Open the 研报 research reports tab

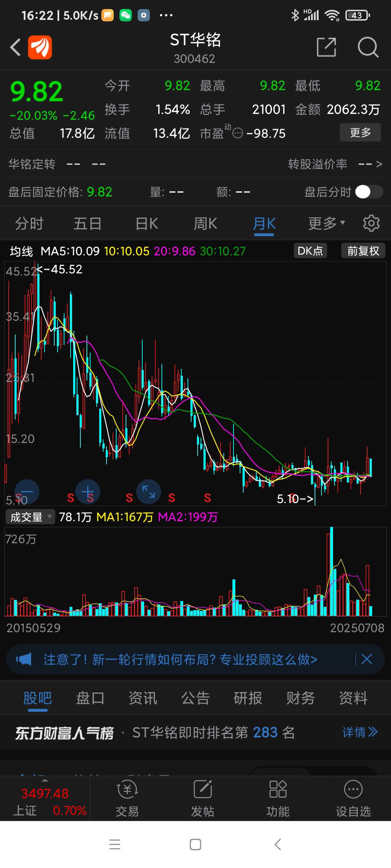click(x=248, y=698)
